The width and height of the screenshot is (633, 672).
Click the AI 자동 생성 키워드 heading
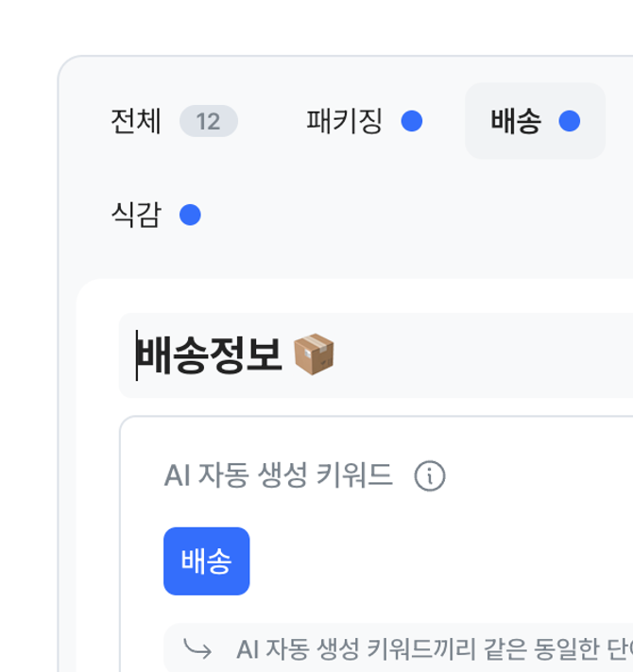pos(279,475)
